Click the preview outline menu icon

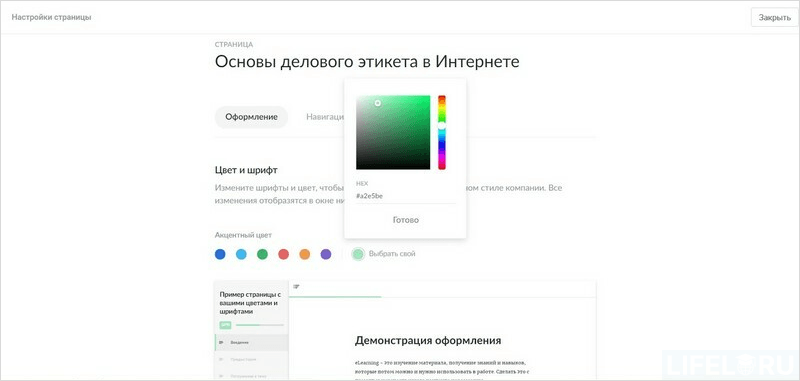(296, 287)
